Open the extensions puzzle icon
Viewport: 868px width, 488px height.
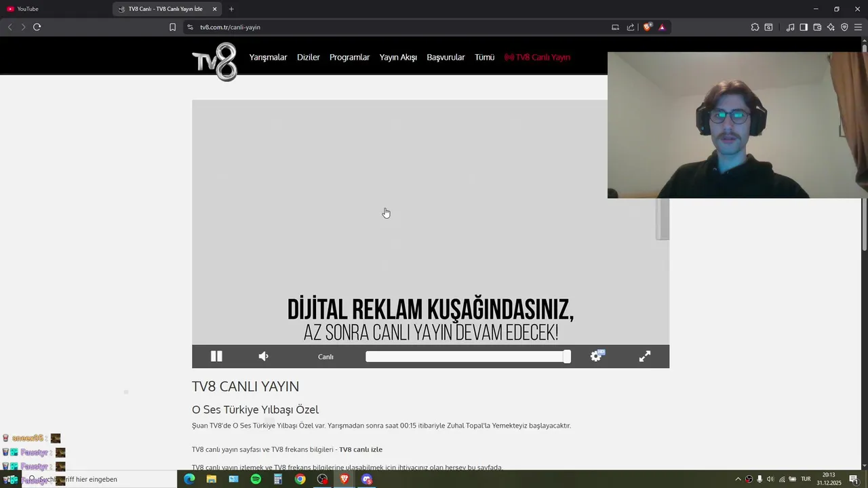755,27
